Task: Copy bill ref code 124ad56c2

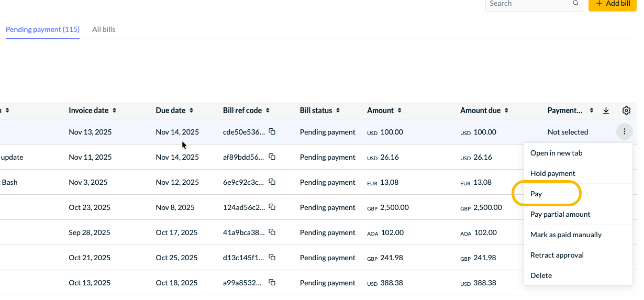Action: click(272, 207)
